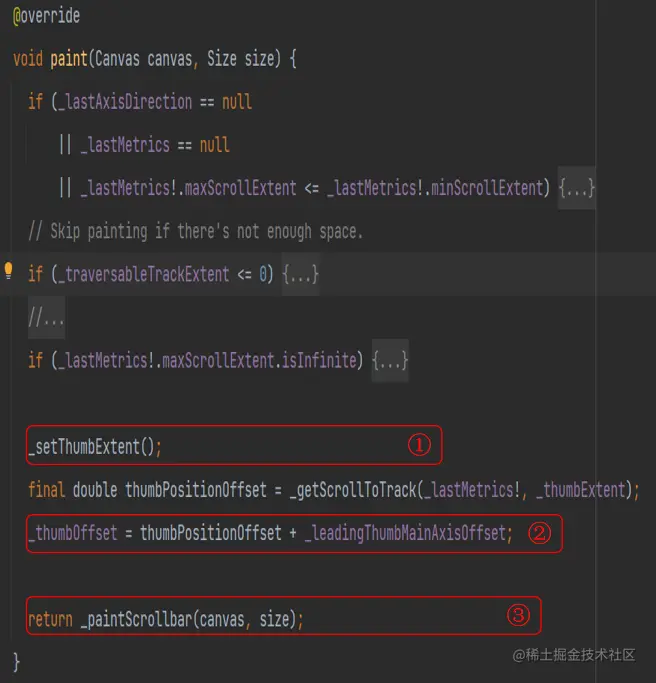Image resolution: width=656 pixels, height=683 pixels.
Task: Click the paint method name
Action: point(69,59)
